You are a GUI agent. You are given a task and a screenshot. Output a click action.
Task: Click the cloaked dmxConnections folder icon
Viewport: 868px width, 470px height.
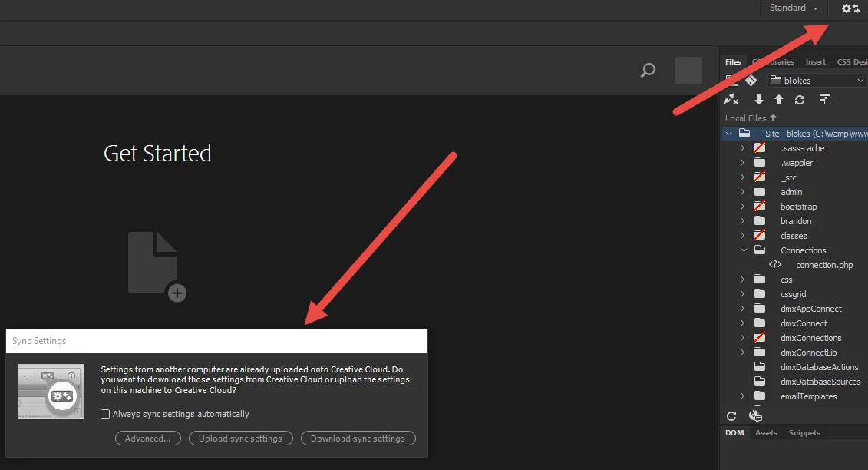[760, 338]
